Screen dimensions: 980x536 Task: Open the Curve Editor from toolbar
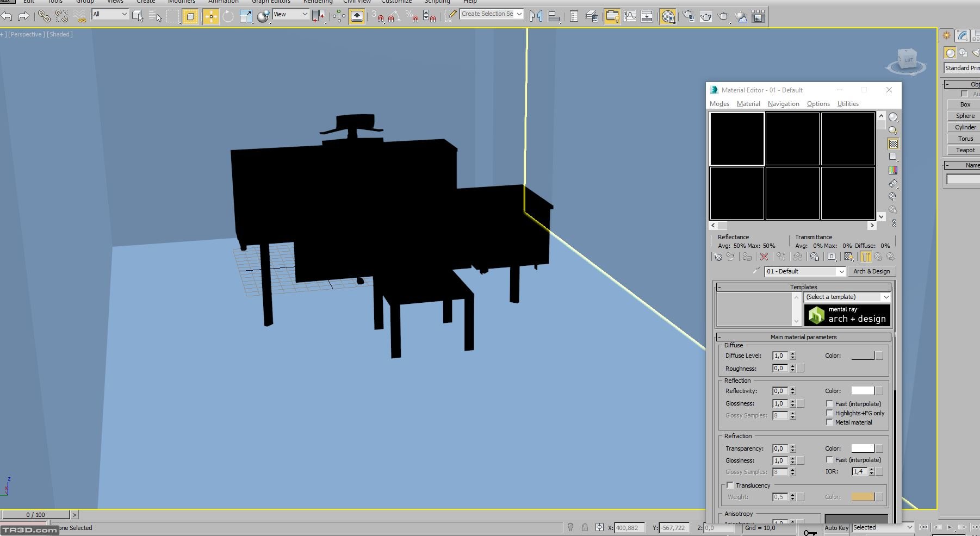[630, 17]
